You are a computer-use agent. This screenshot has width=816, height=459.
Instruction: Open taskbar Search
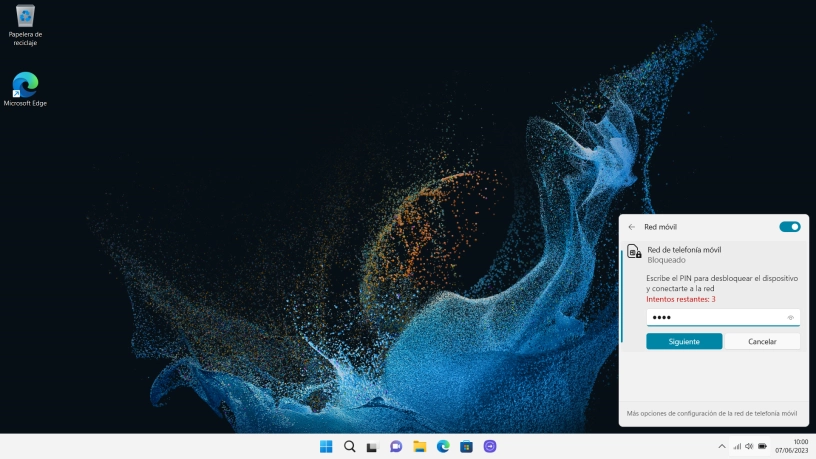tap(350, 446)
